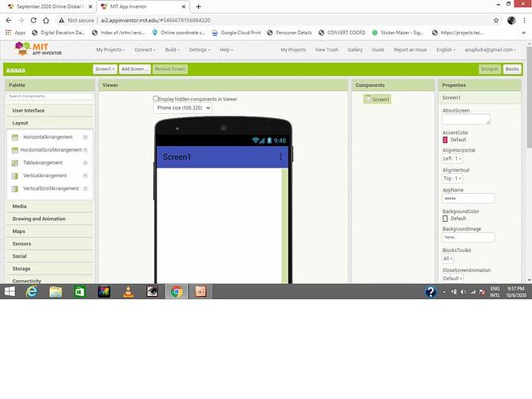Open help for HorizontalScrollArrangement
This screenshot has width=532, height=399.
click(x=85, y=150)
